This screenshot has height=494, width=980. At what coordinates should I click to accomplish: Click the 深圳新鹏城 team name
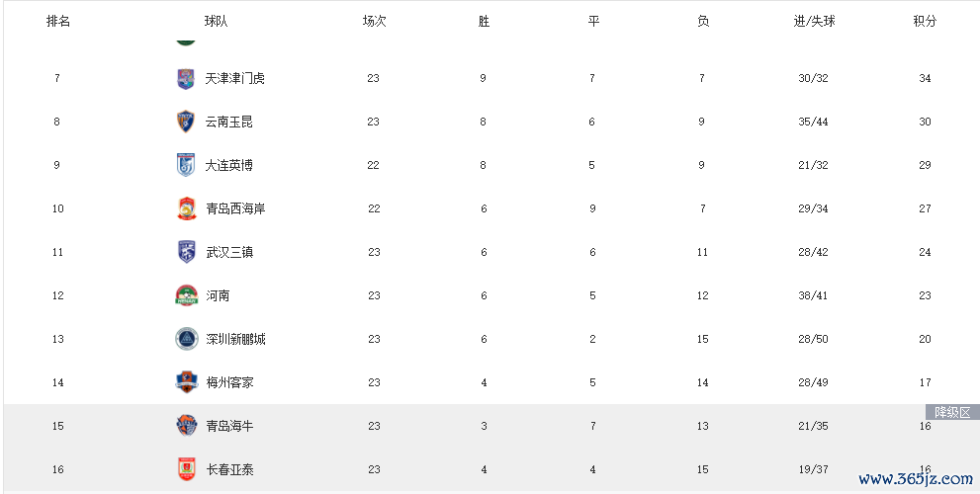pyautogui.click(x=235, y=339)
